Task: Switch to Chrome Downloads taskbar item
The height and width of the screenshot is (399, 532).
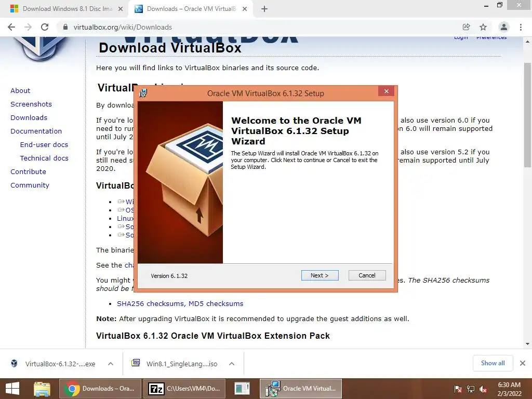Action: click(100, 389)
